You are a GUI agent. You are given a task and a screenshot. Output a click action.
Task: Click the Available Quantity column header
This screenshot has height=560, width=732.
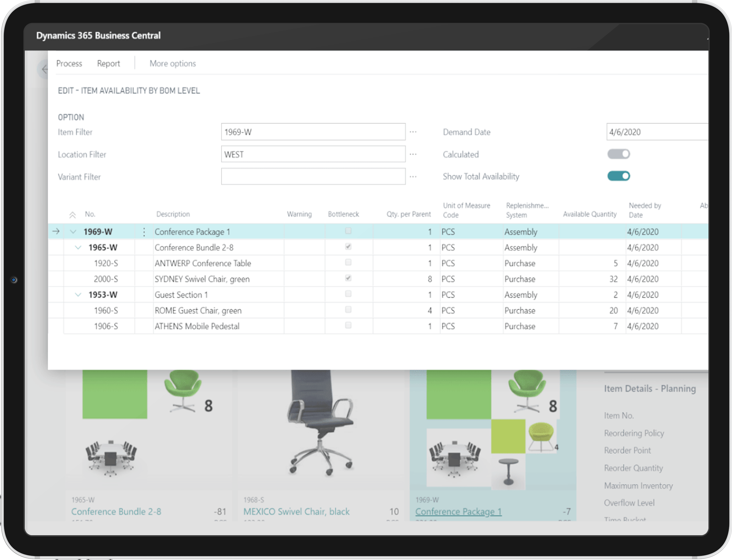(590, 214)
